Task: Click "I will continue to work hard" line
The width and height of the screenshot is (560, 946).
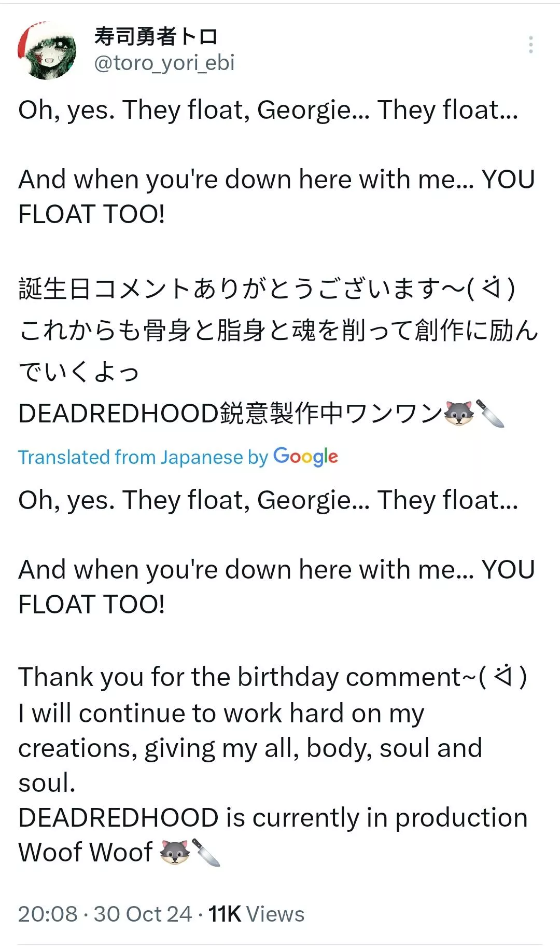Action: [x=221, y=713]
